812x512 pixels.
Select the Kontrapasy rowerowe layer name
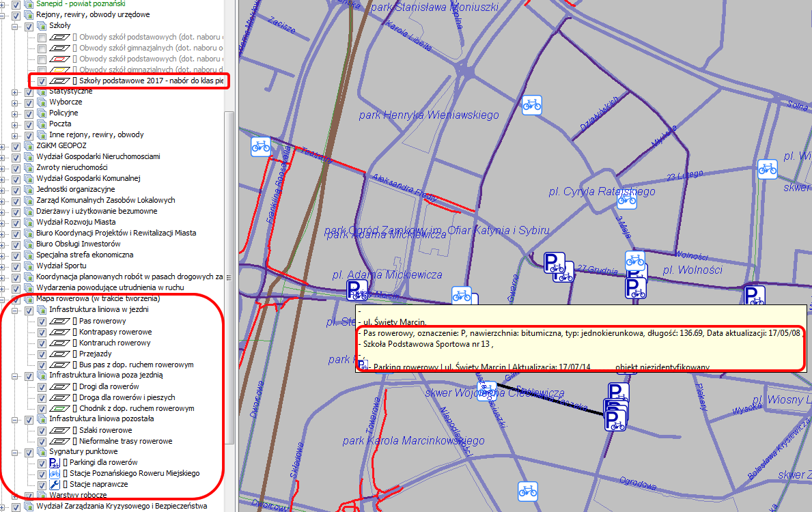coord(115,332)
